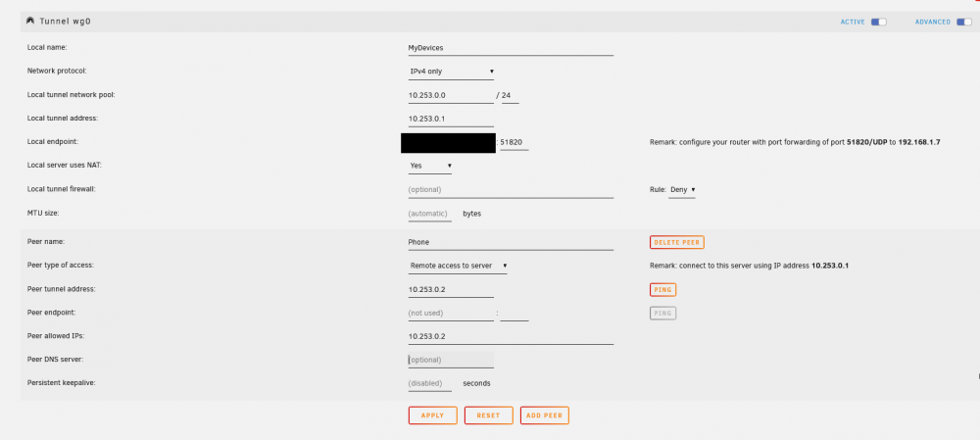Click the Local tunnel firewall optional field
The width and height of the screenshot is (980, 440).
[x=511, y=189]
